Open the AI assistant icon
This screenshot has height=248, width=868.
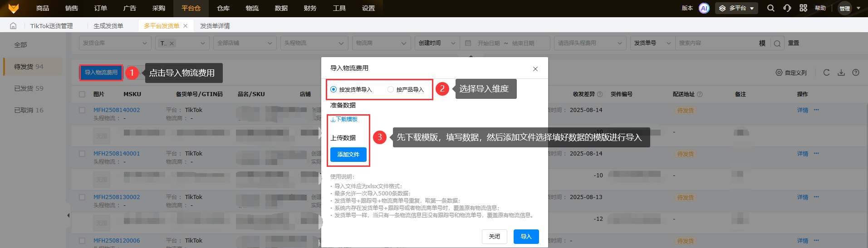(x=704, y=8)
